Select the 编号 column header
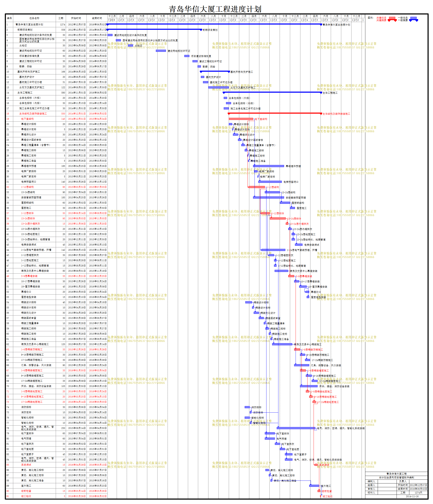Image resolution: width=433 pixels, height=504 pixels. coord(9,18)
